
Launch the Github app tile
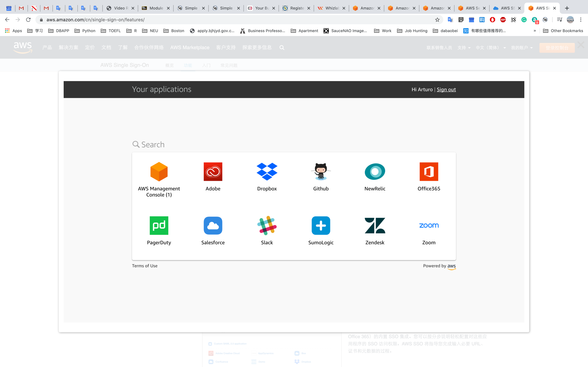(x=321, y=172)
